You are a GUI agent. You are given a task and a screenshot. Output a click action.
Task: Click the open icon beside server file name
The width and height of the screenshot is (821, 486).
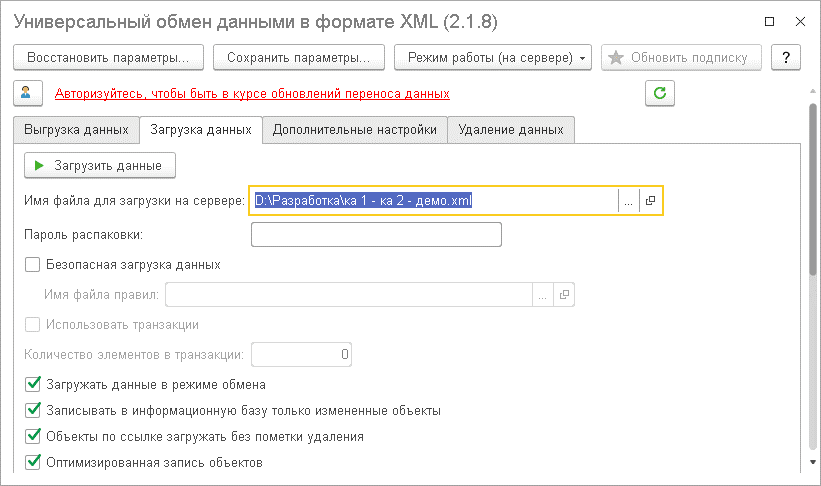[x=650, y=201]
